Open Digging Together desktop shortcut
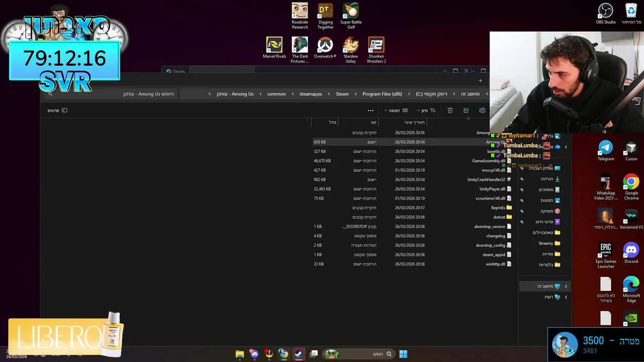Image resolution: width=644 pixels, height=362 pixels. point(326,16)
